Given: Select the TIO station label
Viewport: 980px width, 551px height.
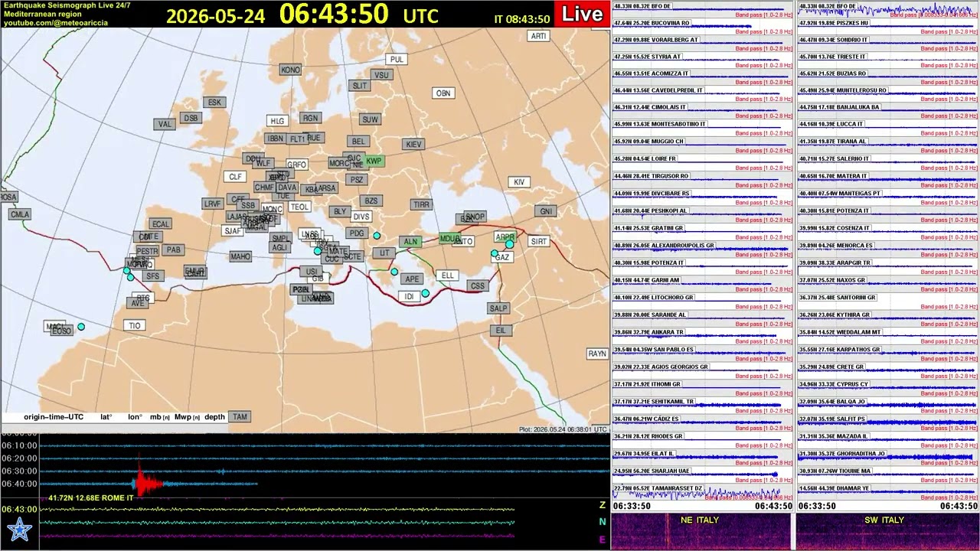Looking at the screenshot, I should coord(135,325).
